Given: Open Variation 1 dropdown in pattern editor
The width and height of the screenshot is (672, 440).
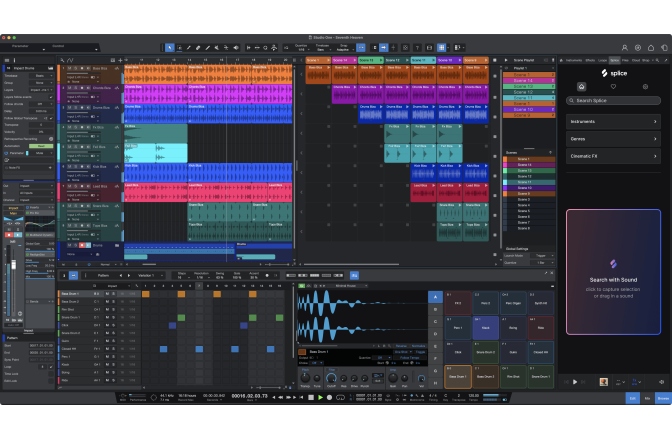Looking at the screenshot, I should [150, 275].
